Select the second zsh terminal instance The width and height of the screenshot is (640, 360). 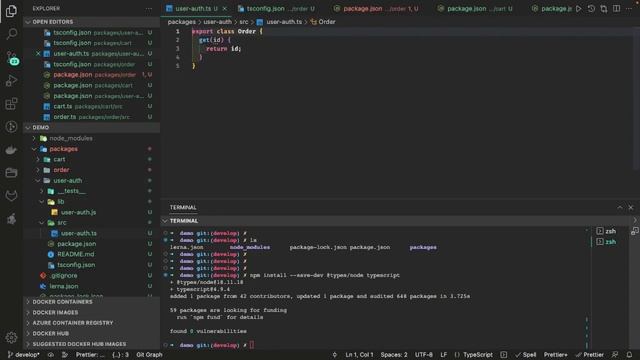pyautogui.click(x=606, y=242)
